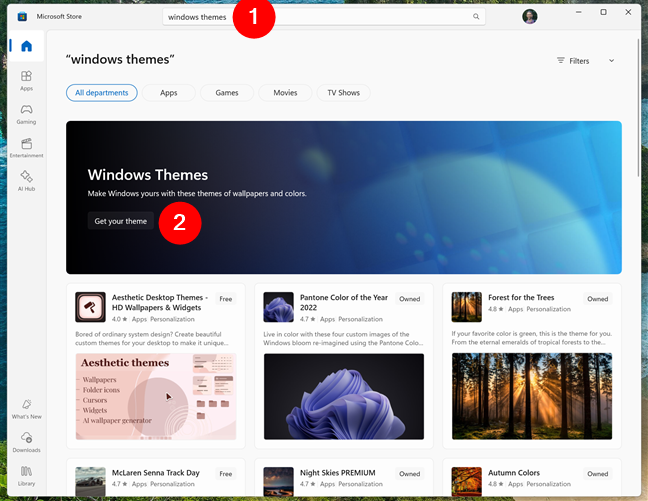
Task: Open Night Skies PREMIUM title
Action: pyautogui.click(x=338, y=473)
